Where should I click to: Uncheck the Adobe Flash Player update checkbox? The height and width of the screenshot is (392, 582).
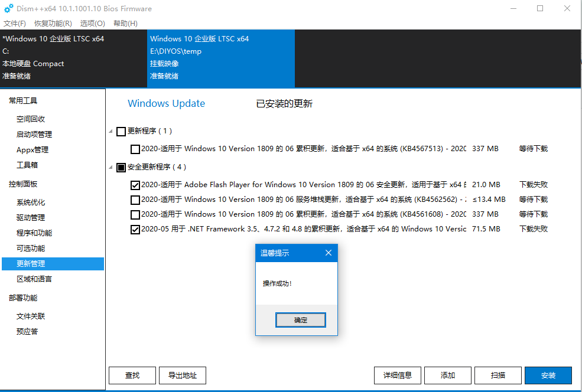[x=135, y=185]
